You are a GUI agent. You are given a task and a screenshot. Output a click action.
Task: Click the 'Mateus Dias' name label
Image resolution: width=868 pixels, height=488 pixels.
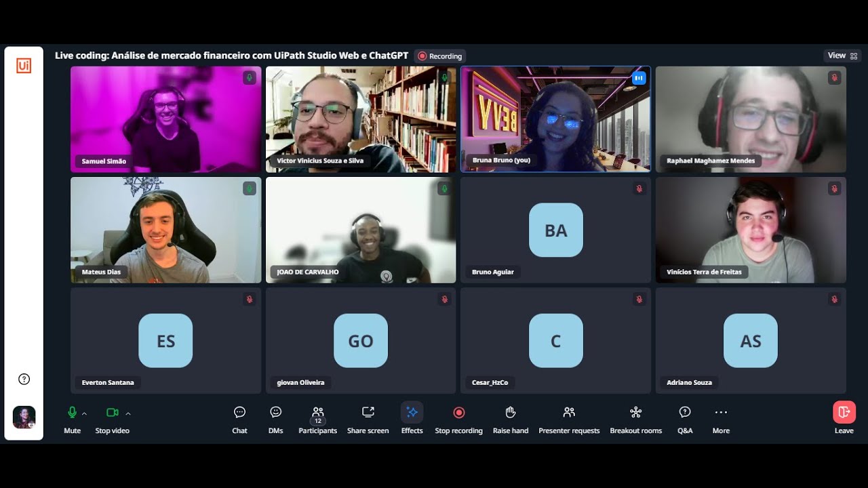(101, 272)
